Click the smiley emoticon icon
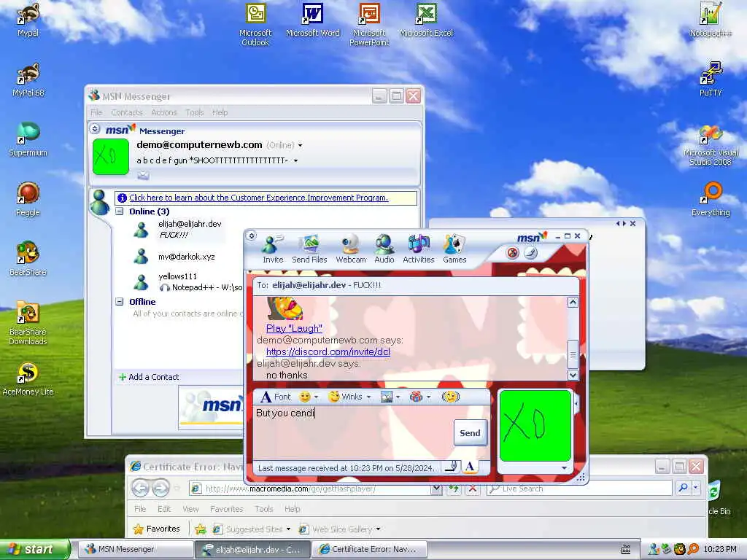This screenshot has height=560, width=747. click(304, 397)
